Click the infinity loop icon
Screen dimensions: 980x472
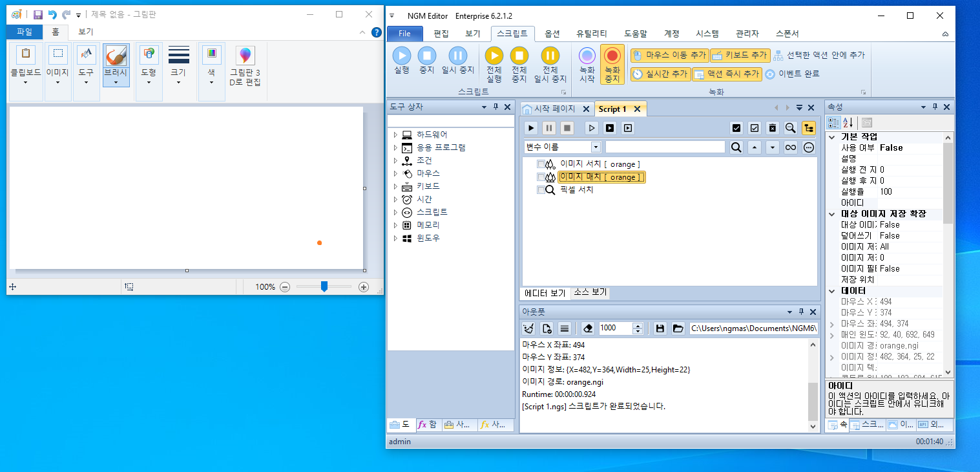coord(791,147)
